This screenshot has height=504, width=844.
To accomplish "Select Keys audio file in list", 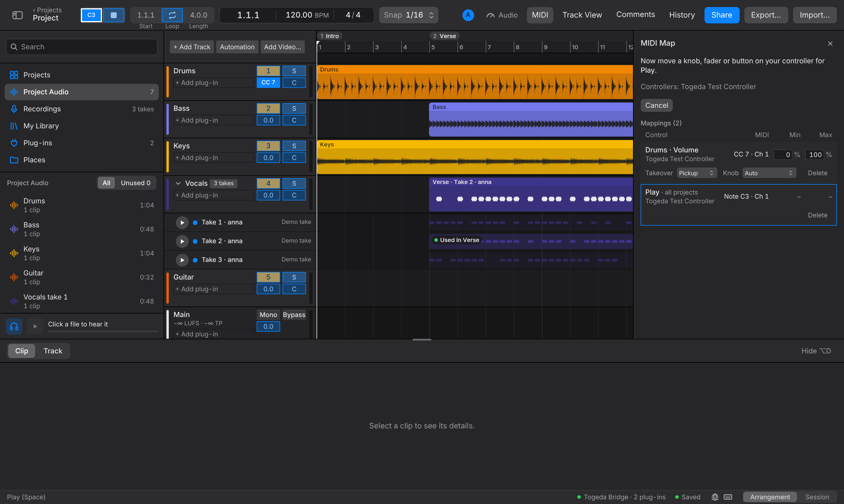I will [81, 253].
